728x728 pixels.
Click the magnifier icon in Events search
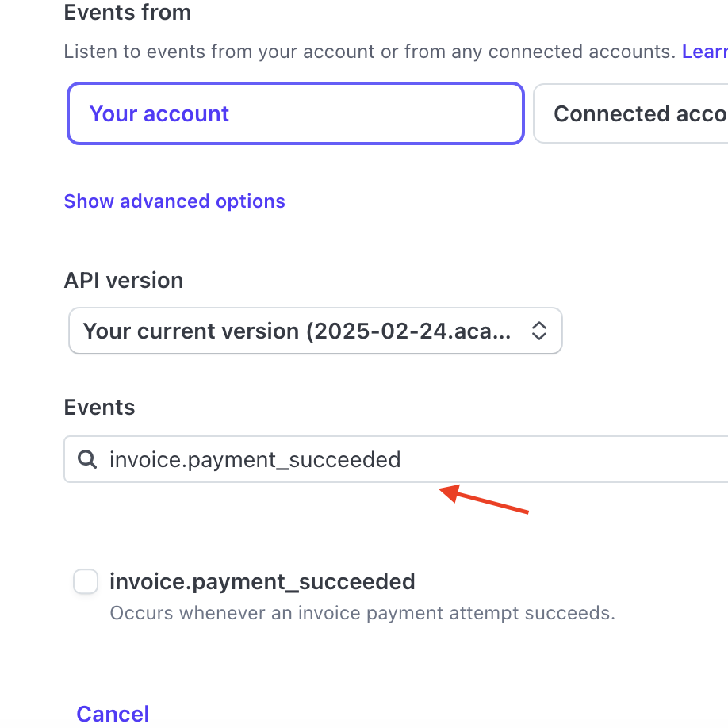click(86, 459)
